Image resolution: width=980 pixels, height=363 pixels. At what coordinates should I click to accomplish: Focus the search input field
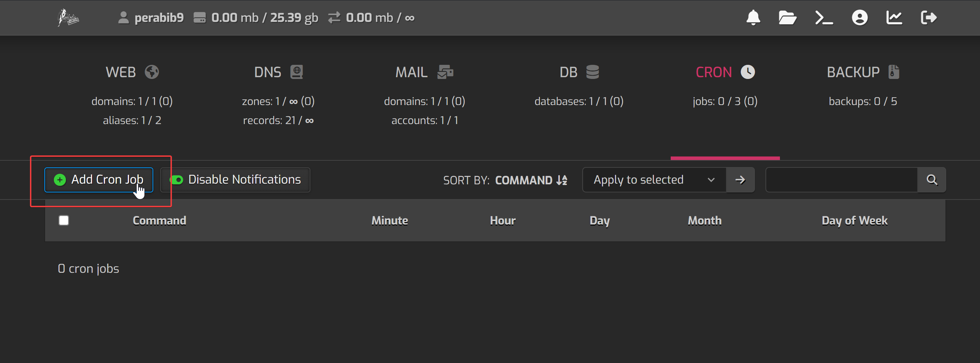(841, 180)
